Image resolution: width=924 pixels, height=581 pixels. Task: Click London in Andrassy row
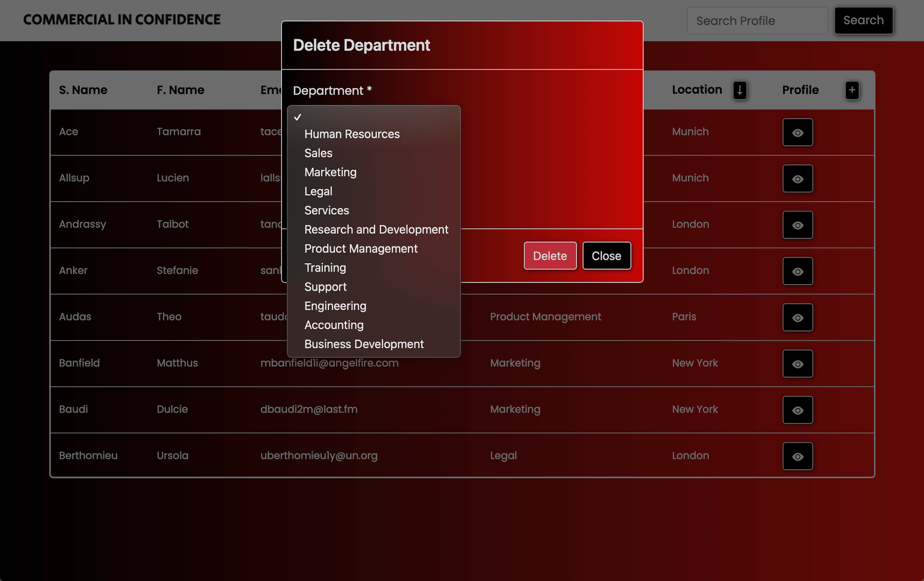tap(690, 224)
